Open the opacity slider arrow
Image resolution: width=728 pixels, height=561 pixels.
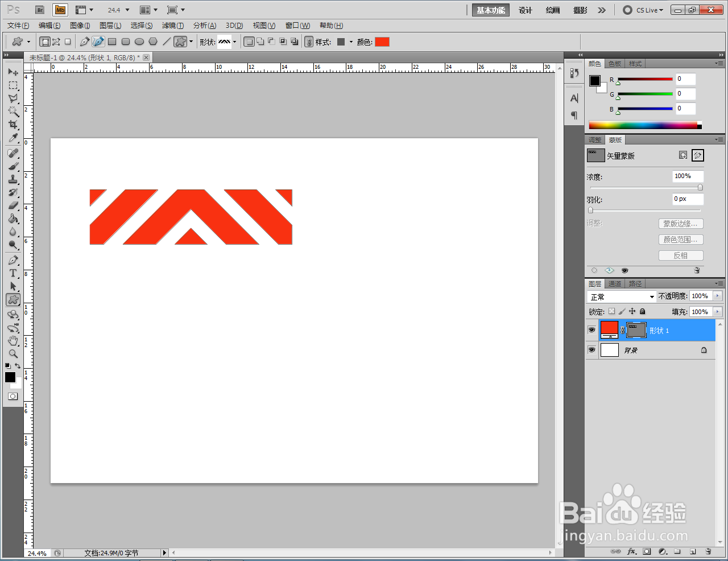point(717,296)
